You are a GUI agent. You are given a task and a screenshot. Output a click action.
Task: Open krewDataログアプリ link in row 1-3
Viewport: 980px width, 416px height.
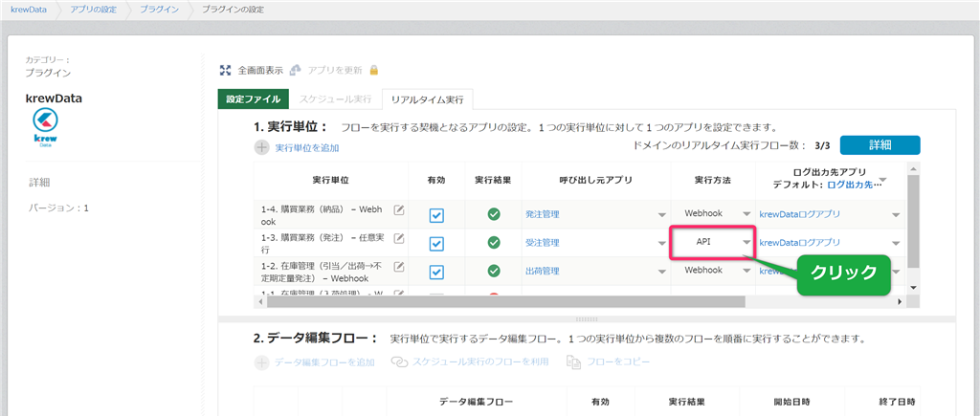tap(799, 242)
